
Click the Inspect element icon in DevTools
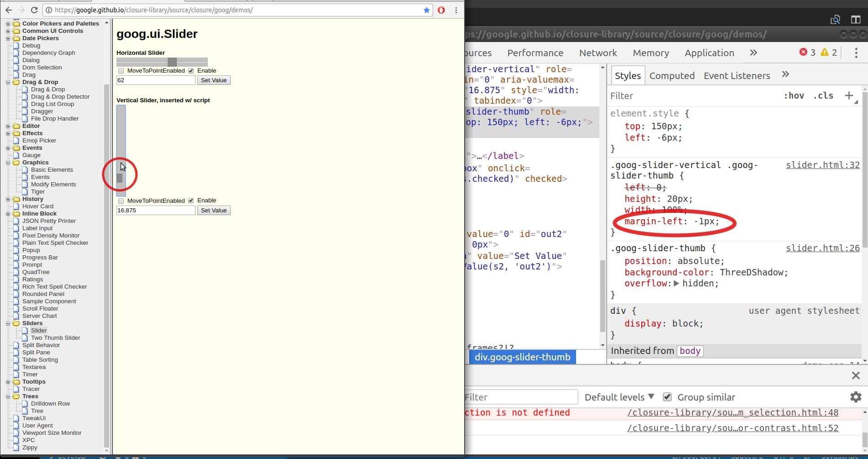[835, 19]
